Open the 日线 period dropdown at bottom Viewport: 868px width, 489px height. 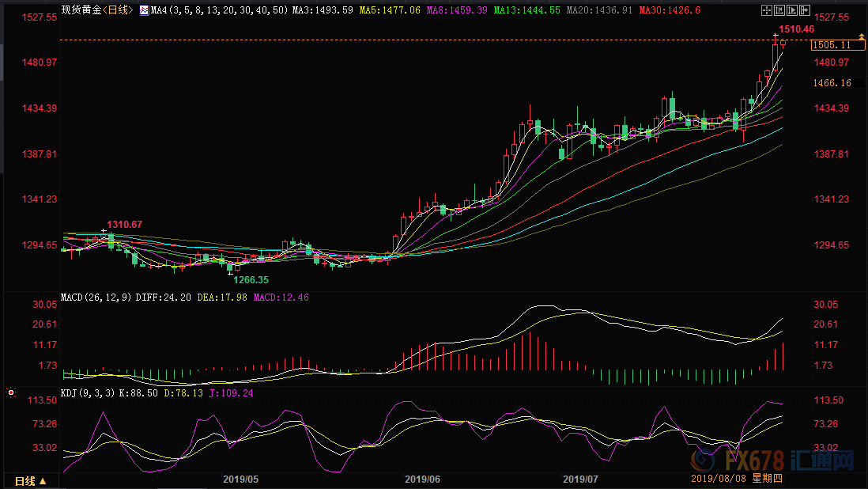[x=31, y=480]
